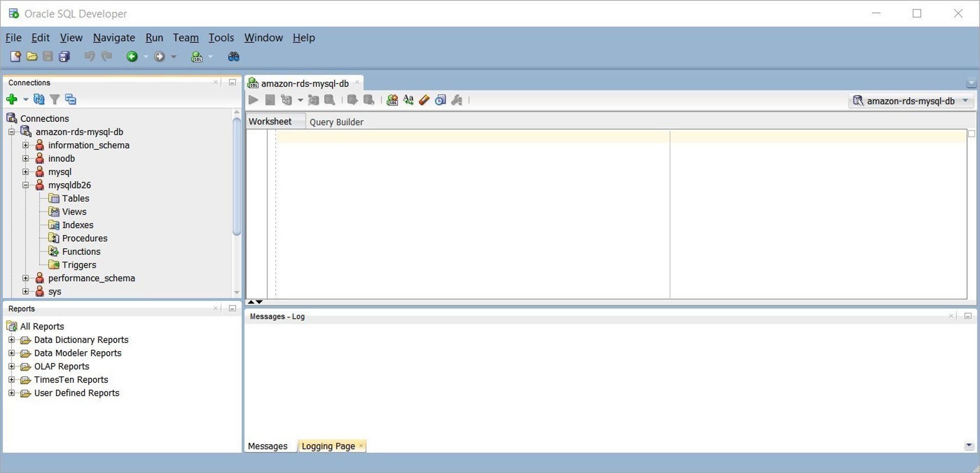Expand Data Dictionary Reports

pos(12,340)
